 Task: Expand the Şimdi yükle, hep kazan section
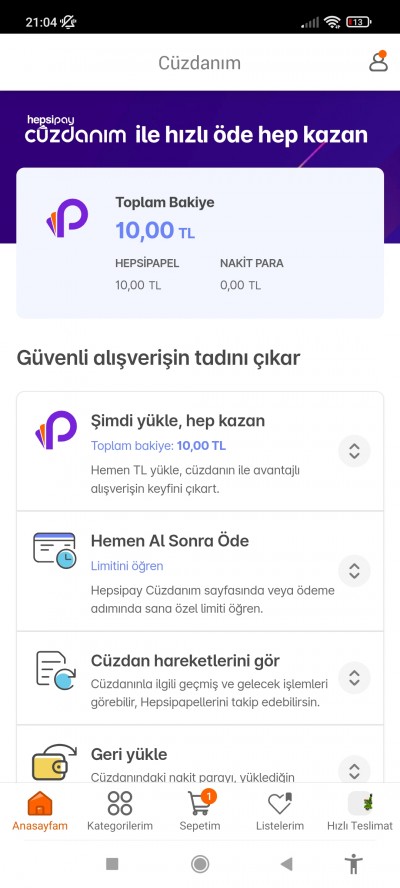coord(354,451)
